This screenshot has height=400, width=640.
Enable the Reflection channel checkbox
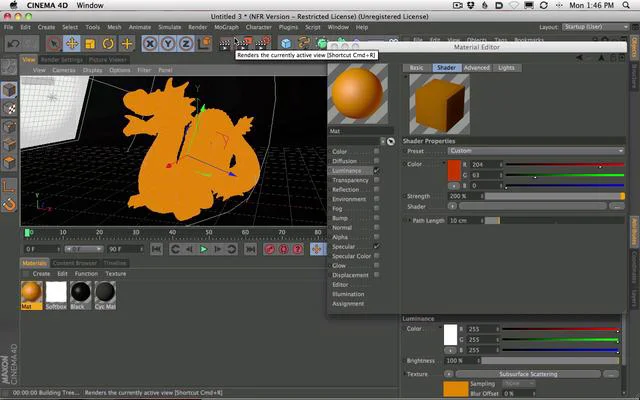(x=376, y=189)
